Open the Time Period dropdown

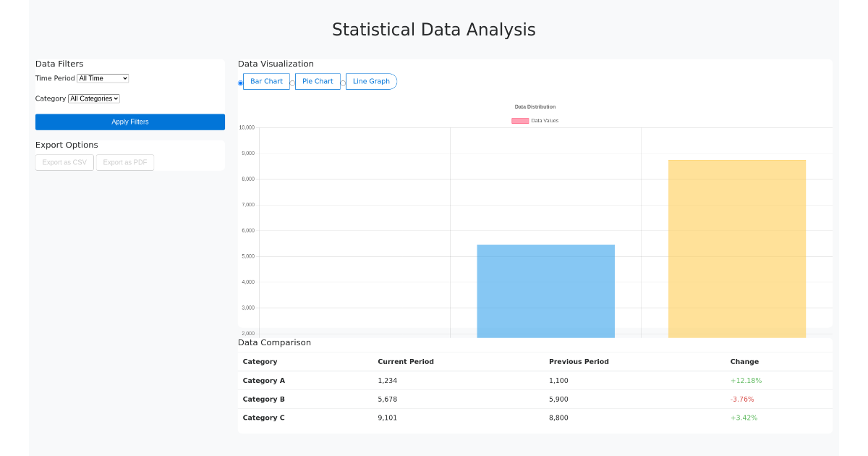102,78
